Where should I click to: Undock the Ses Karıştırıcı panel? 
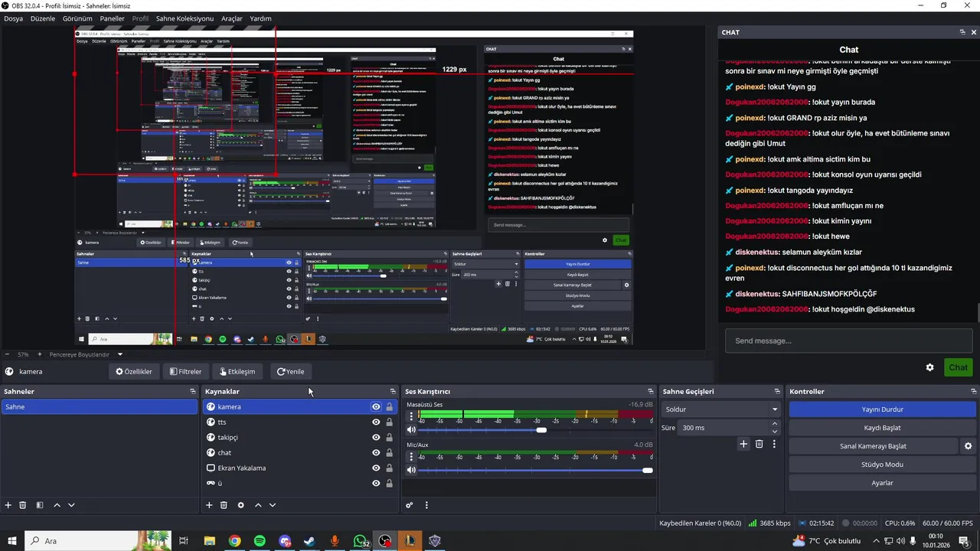[651, 391]
